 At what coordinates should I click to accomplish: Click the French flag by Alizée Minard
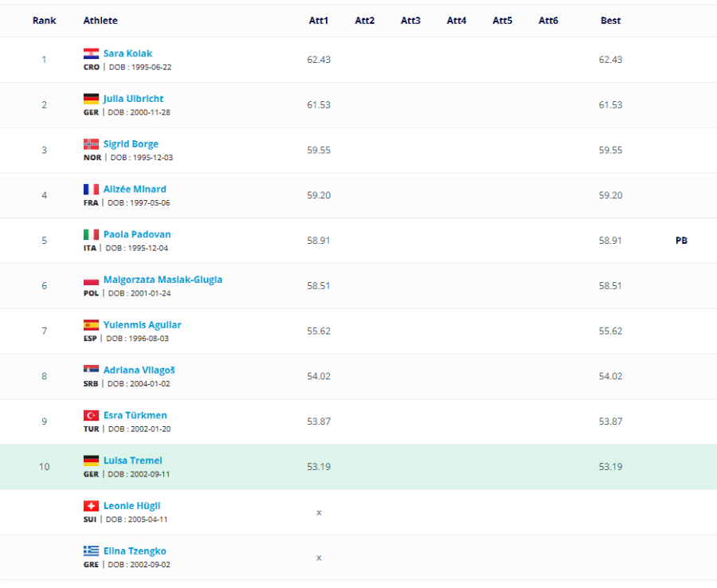pos(91,190)
